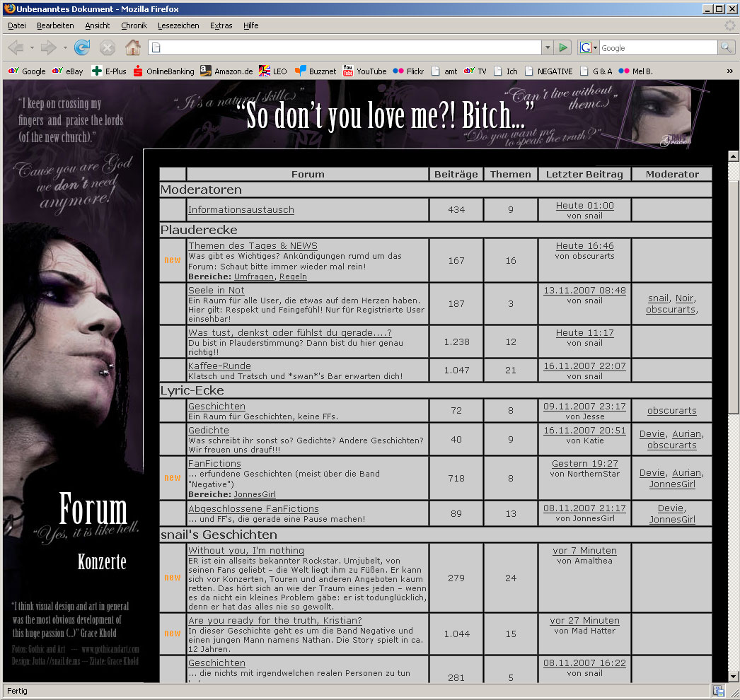Click the status bar icon at the bottom right

718,691
